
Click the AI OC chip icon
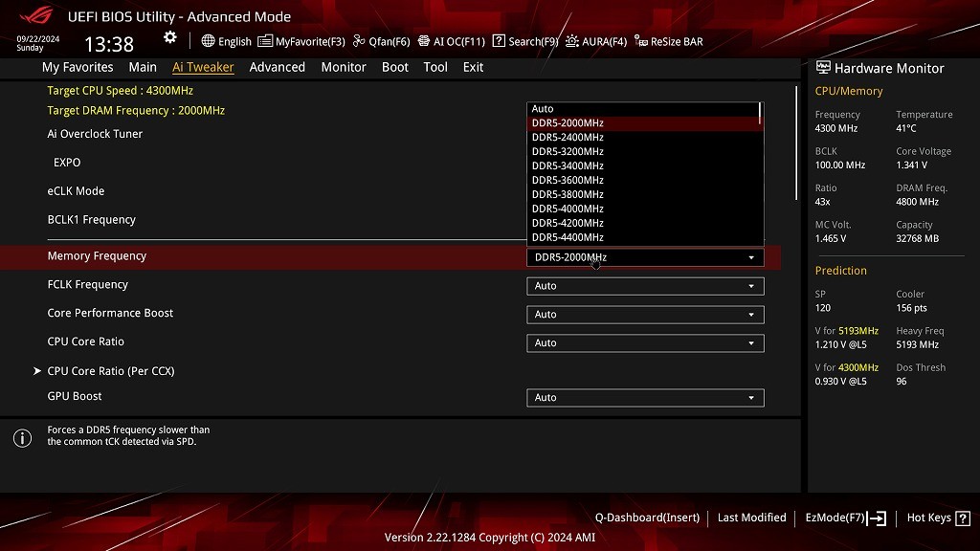[x=424, y=41]
